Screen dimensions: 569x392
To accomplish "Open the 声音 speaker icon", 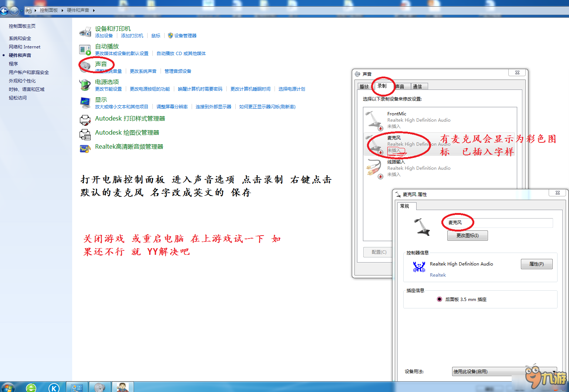I will (85, 67).
